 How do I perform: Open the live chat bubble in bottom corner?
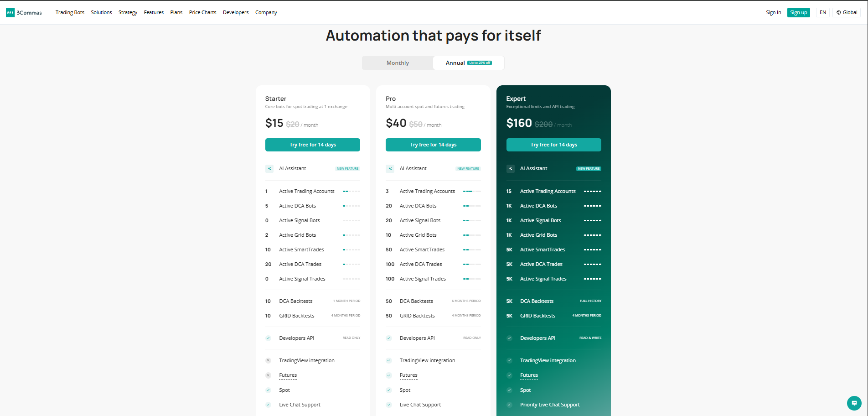click(x=853, y=403)
